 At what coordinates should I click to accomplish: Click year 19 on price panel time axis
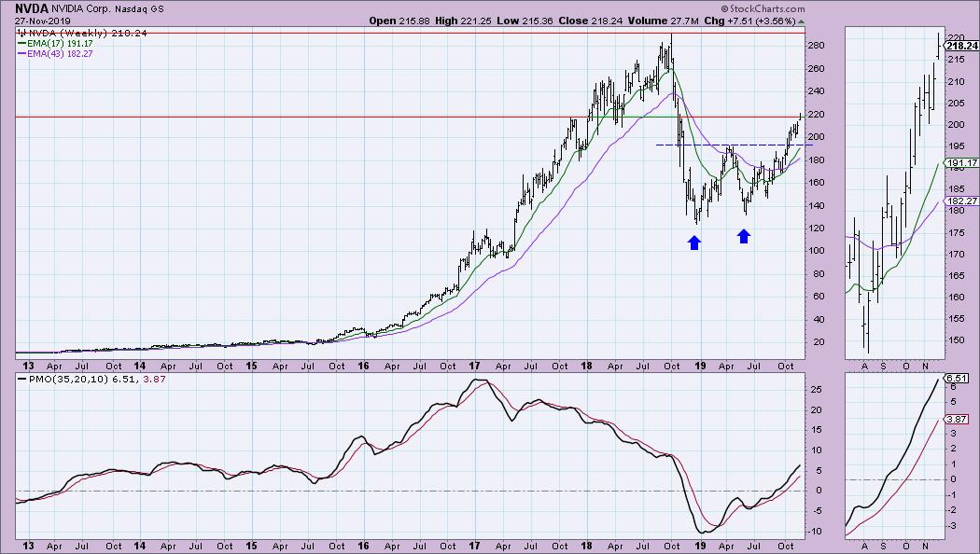pyautogui.click(x=700, y=366)
